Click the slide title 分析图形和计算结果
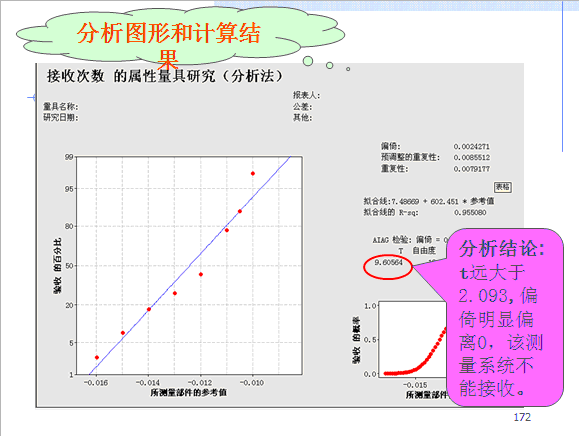The image size is (579, 436). pos(168,45)
